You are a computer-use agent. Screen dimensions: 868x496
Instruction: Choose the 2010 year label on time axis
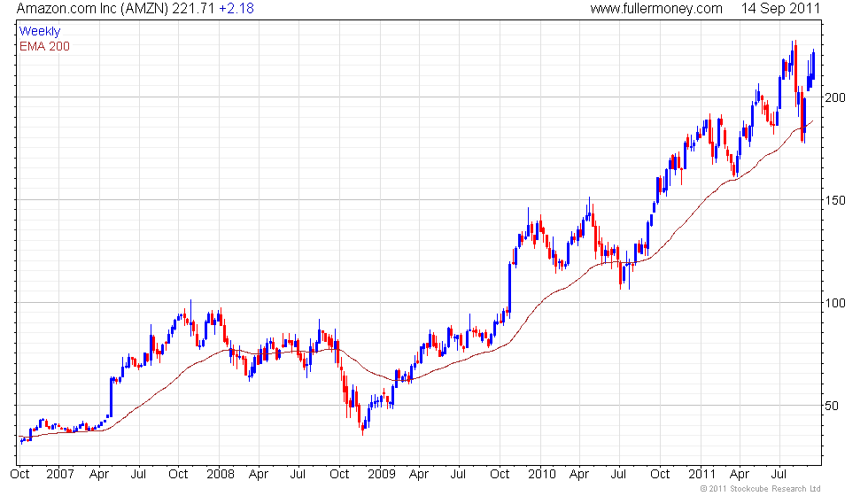[541, 473]
